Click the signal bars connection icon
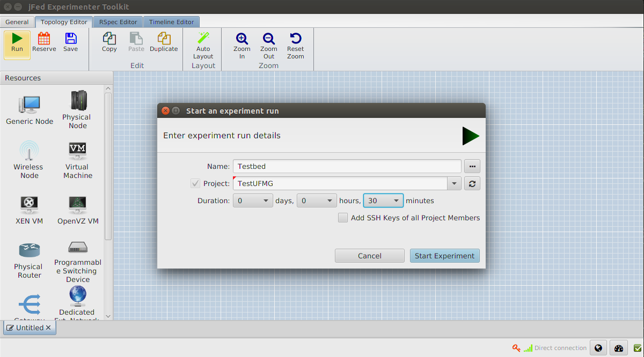Viewport: 644px width, 357px height. coord(528,348)
